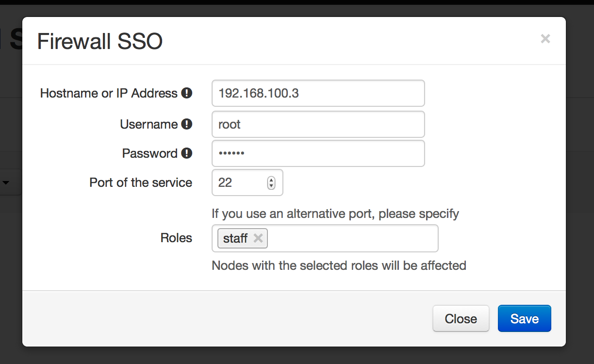Click into the Username field containing root
The image size is (594, 364).
click(x=318, y=124)
